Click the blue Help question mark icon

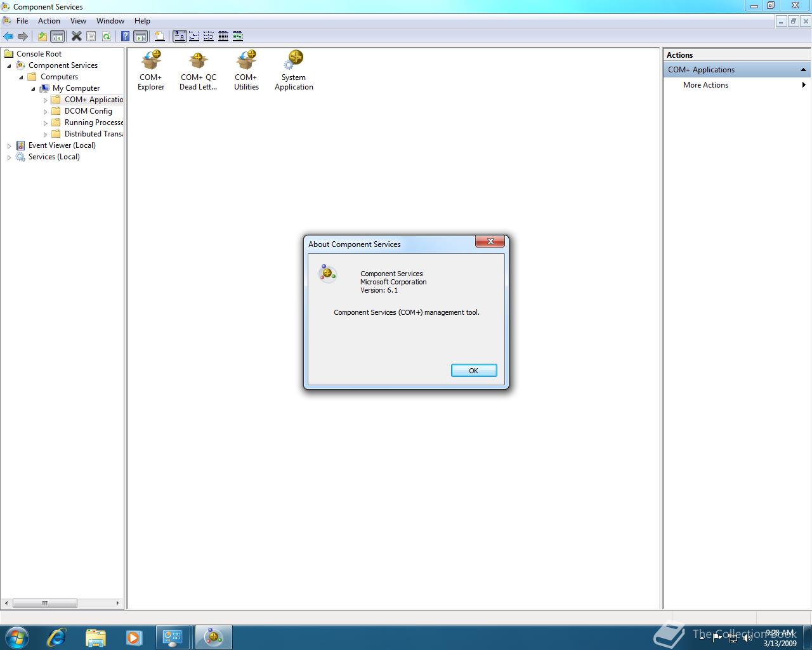pyautogui.click(x=126, y=36)
